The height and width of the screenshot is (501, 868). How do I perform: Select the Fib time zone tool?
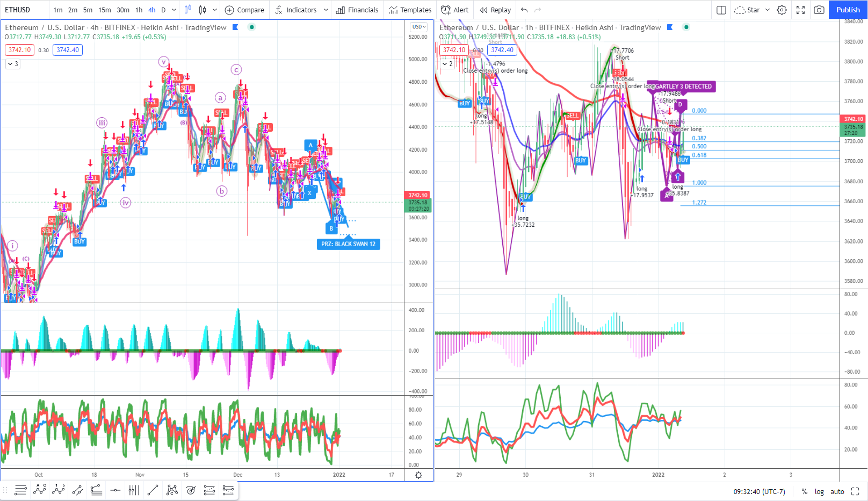[134, 490]
